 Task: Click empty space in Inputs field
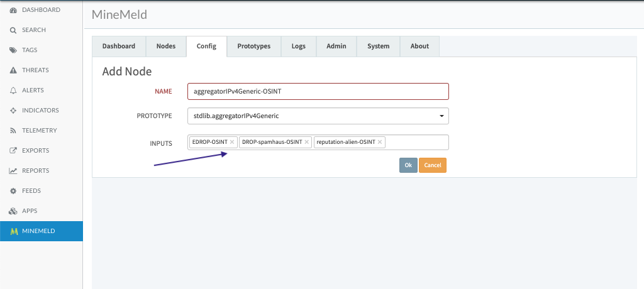(415, 142)
